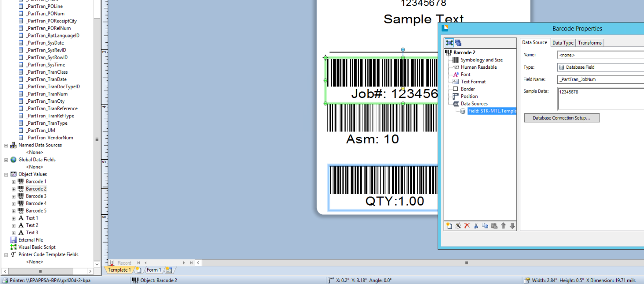
Task: Go to first record navigation button
Action: 139,263
